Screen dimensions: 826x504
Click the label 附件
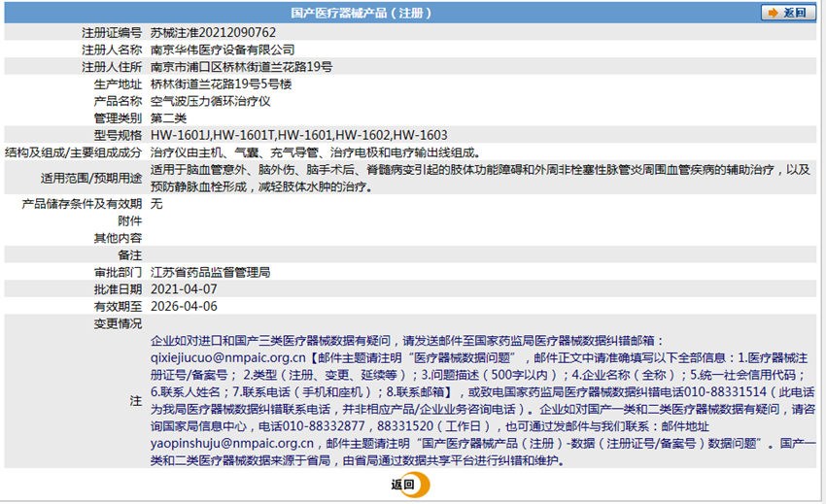[130, 220]
